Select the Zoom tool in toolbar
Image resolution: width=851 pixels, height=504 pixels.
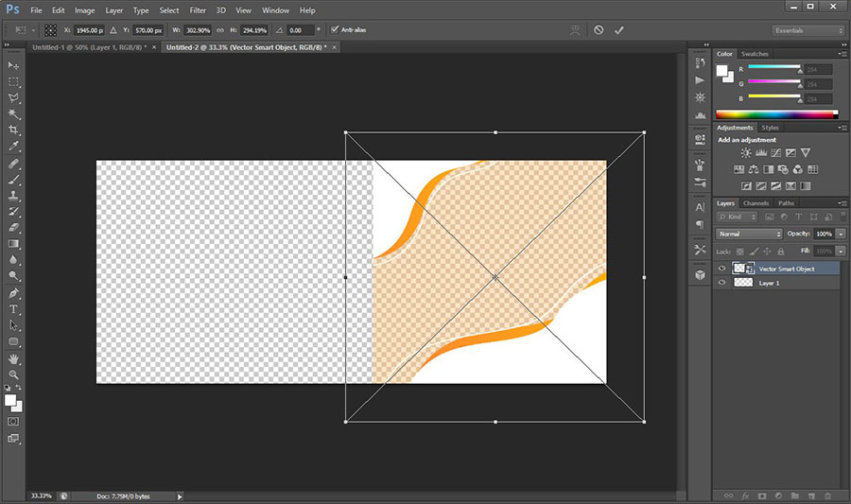(x=13, y=374)
